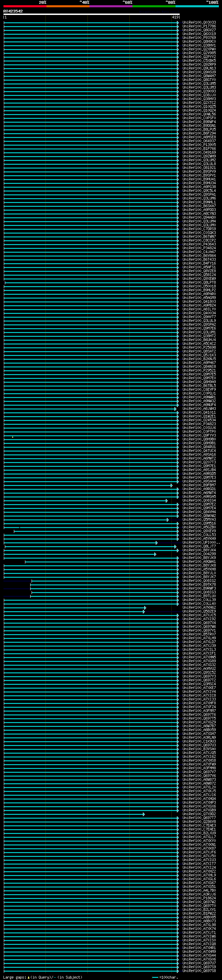Screen dimensions: 222x980
Task: Select hit label UniRef100_P18624
Action: (x=199, y=898)
